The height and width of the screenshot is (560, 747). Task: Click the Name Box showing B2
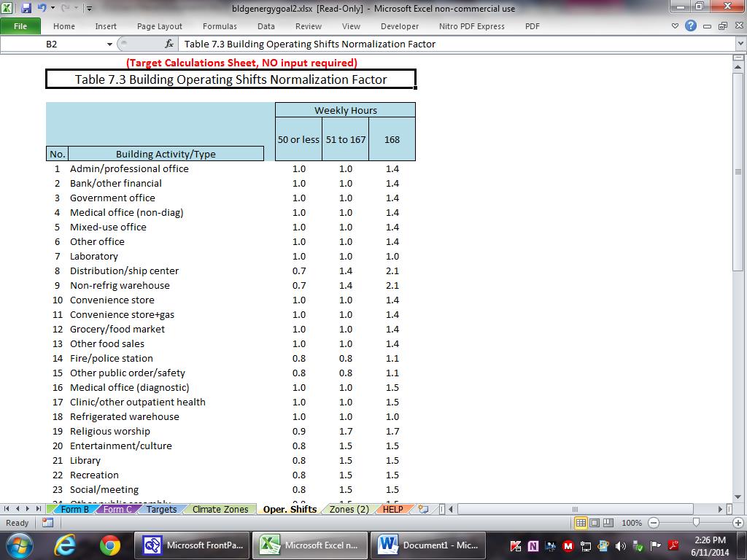52,44
